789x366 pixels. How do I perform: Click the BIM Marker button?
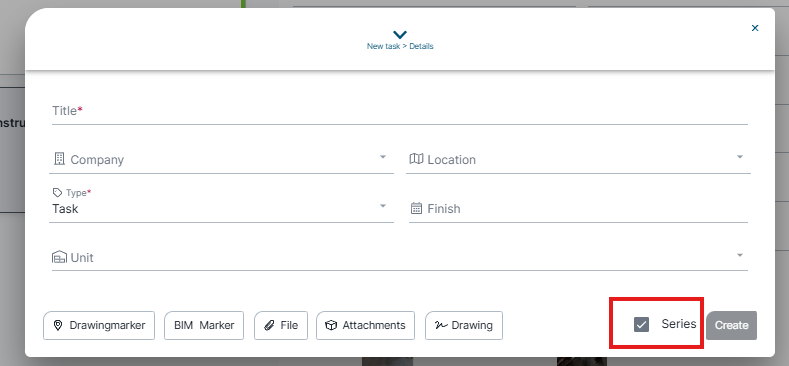204,325
